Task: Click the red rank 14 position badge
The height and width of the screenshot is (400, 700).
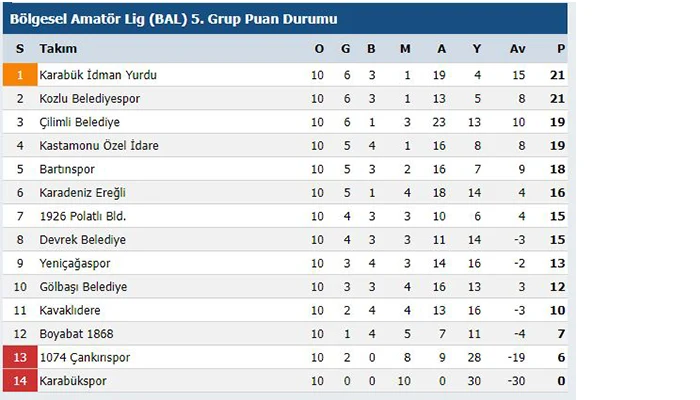Action: pos(20,381)
